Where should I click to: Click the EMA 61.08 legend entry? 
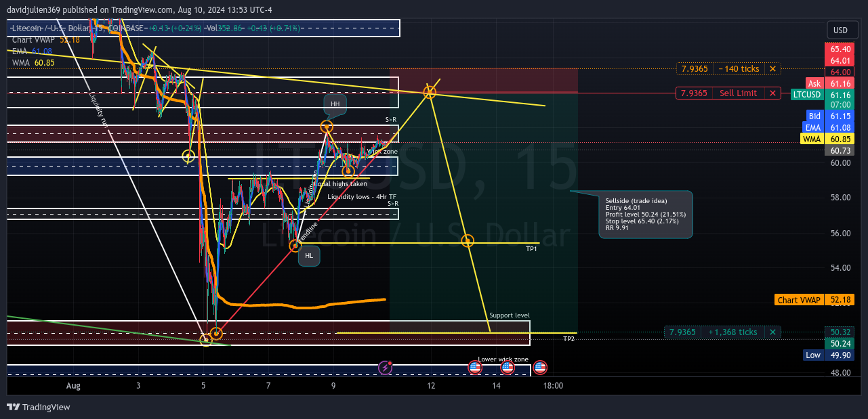32,51
